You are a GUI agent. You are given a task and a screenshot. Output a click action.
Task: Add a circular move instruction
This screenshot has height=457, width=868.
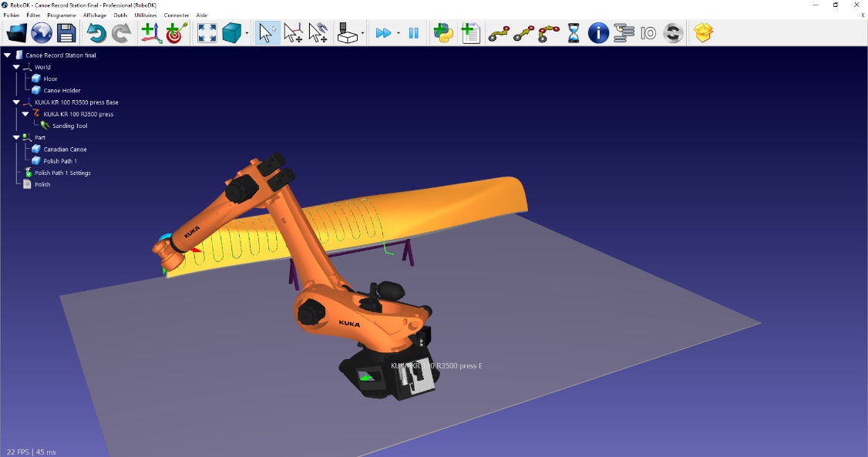[x=549, y=33]
